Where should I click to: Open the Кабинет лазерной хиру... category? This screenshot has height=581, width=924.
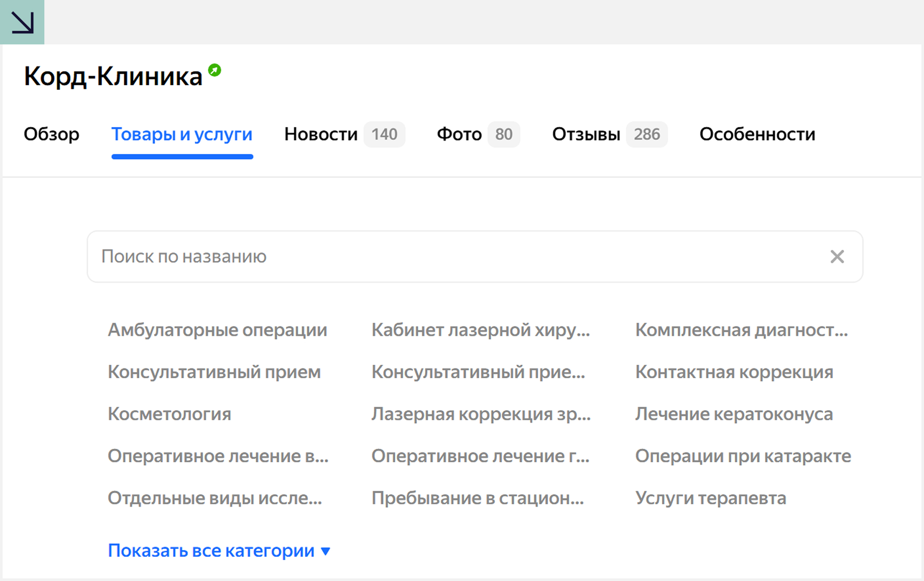(x=480, y=330)
